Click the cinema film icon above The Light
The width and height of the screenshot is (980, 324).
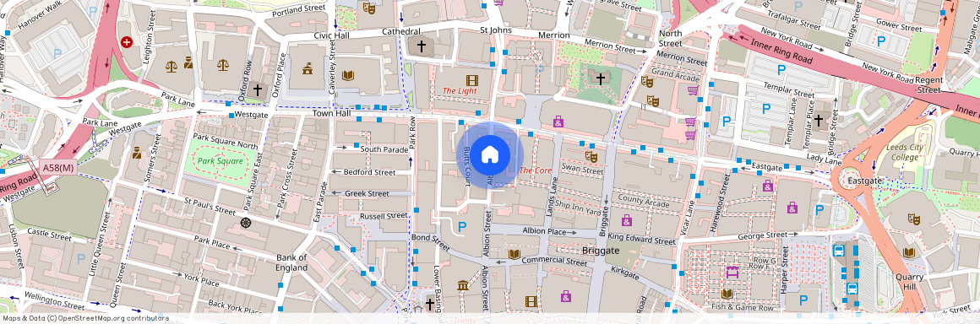tap(471, 80)
